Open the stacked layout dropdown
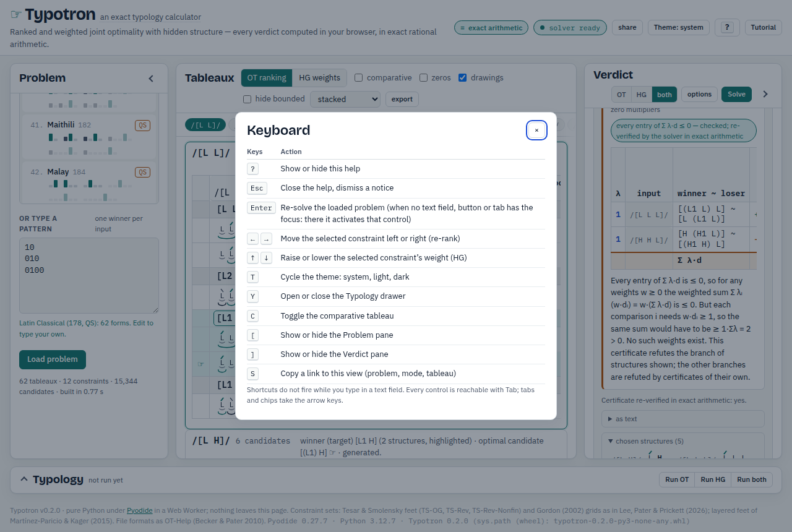The width and height of the screenshot is (792, 532). click(x=345, y=99)
